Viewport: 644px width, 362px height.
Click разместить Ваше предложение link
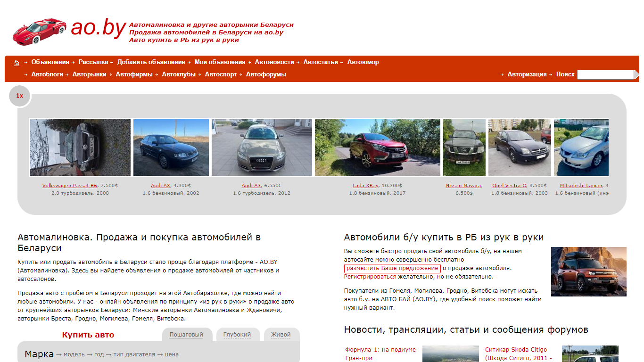392,268
